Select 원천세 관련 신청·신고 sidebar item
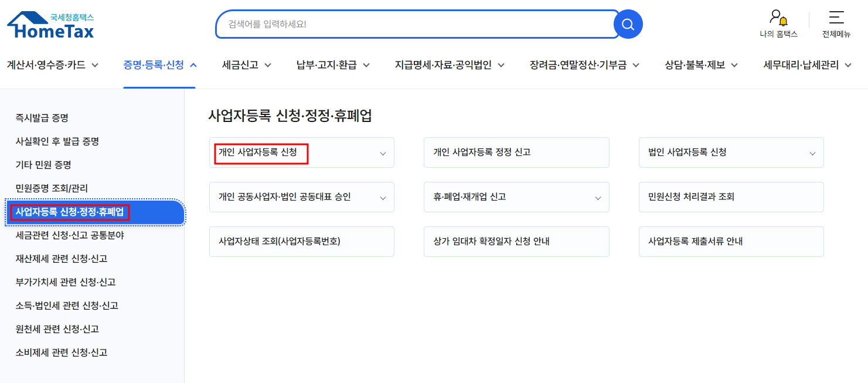 [x=57, y=329]
